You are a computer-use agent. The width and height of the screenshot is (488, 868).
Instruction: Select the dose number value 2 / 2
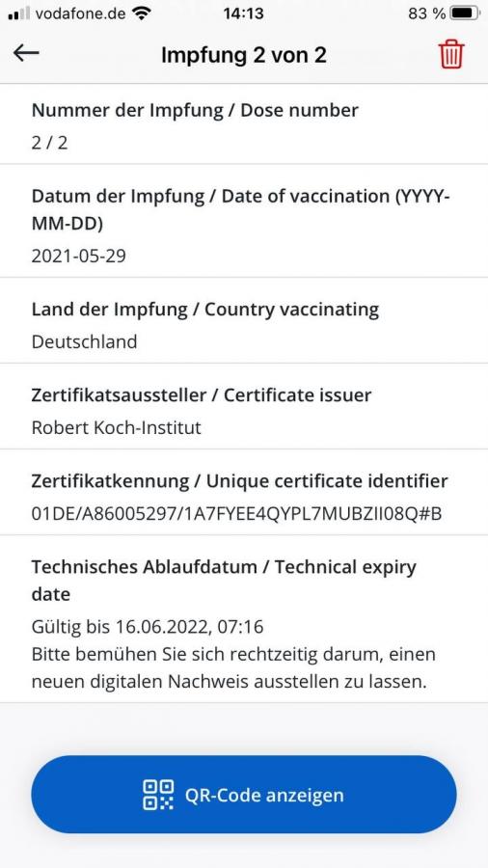click(50, 143)
